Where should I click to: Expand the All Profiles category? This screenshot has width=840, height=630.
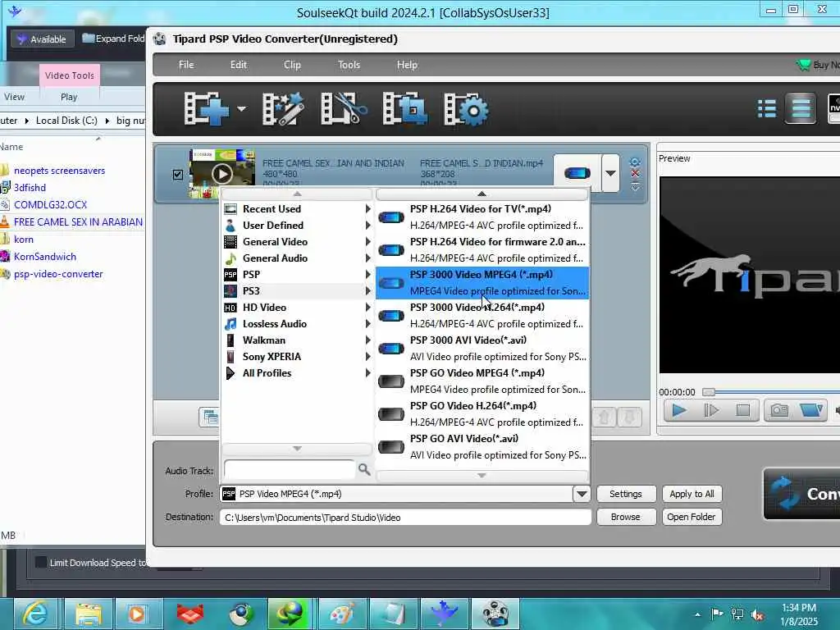pyautogui.click(x=297, y=373)
